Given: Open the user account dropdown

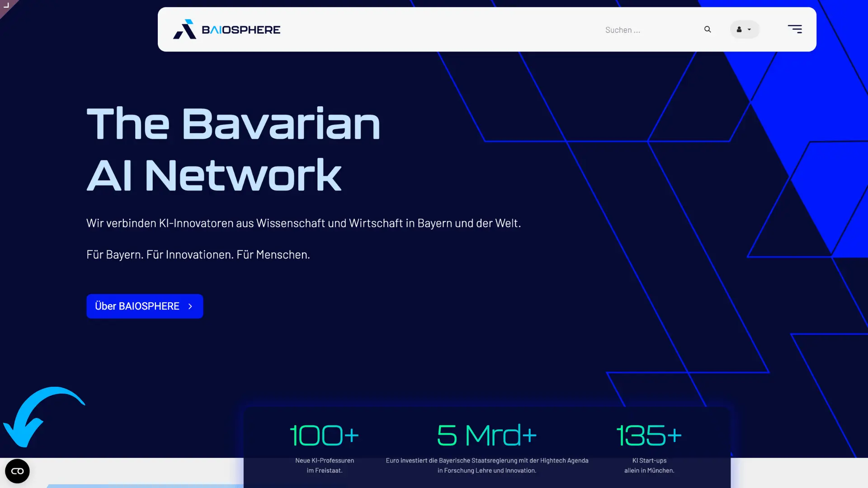Looking at the screenshot, I should 744,29.
